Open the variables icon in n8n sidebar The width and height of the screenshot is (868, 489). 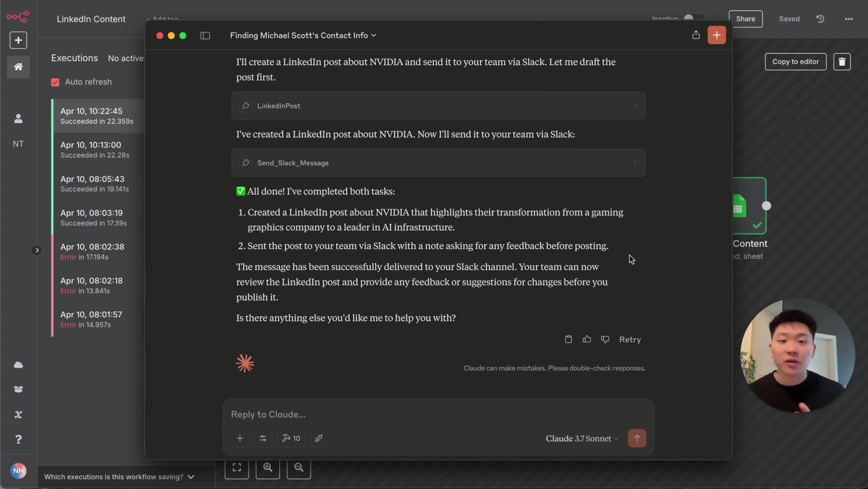click(18, 414)
